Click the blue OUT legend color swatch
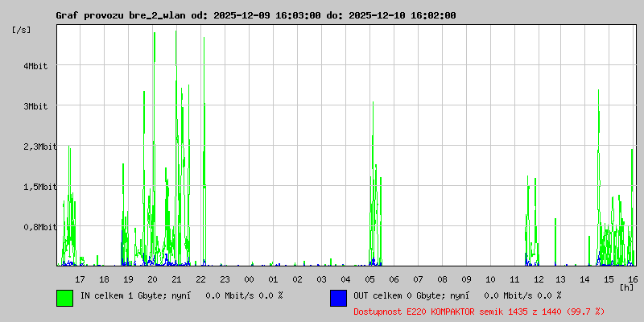This screenshot has width=644, height=322. coord(338,298)
